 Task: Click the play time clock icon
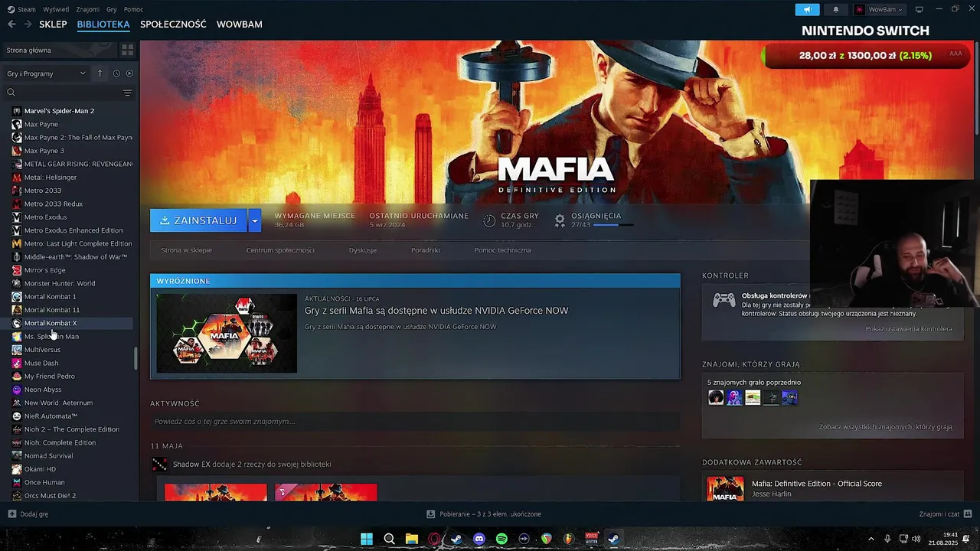click(x=489, y=220)
